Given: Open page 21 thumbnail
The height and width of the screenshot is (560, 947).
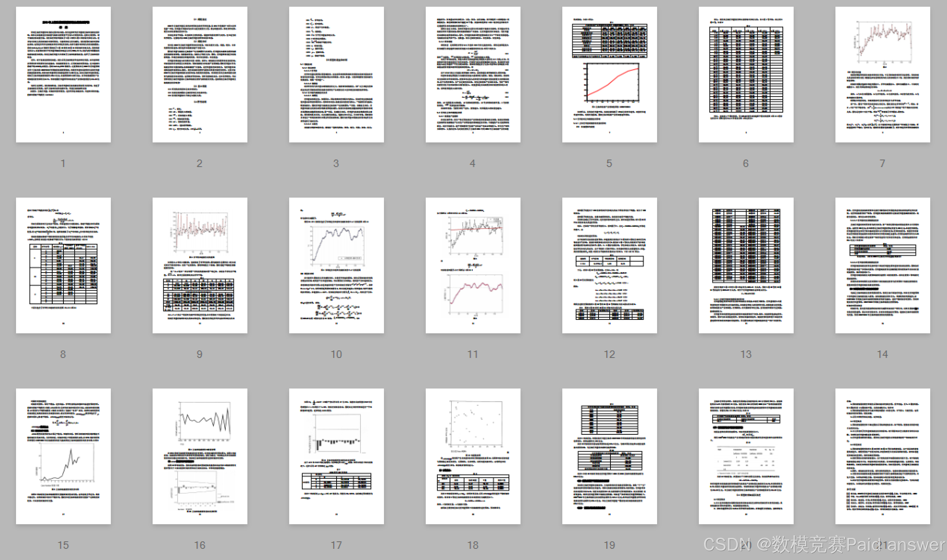Looking at the screenshot, I should click(883, 456).
